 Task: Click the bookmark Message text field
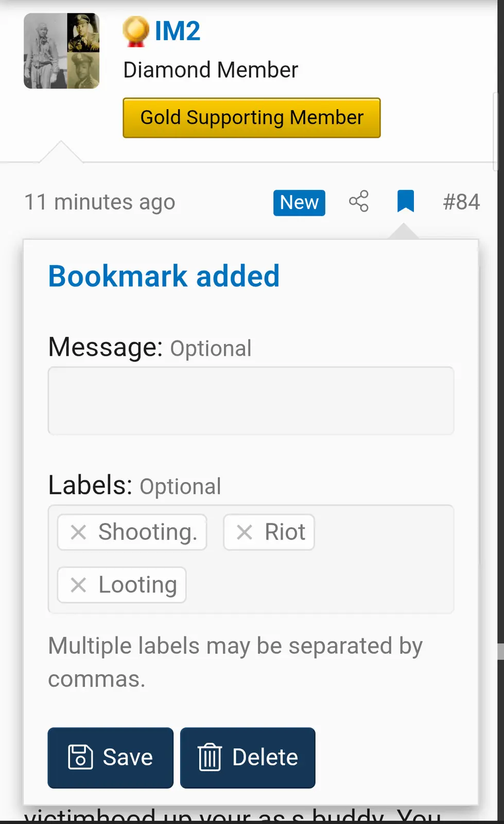coord(251,401)
